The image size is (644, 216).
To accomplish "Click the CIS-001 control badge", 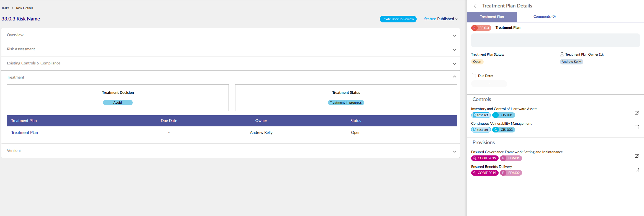I will pos(504,115).
